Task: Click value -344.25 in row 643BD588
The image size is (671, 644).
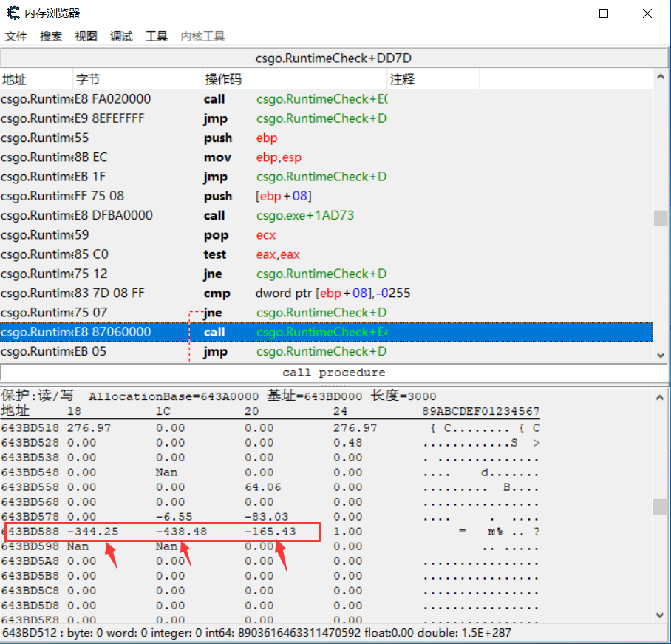Action: coord(93,532)
